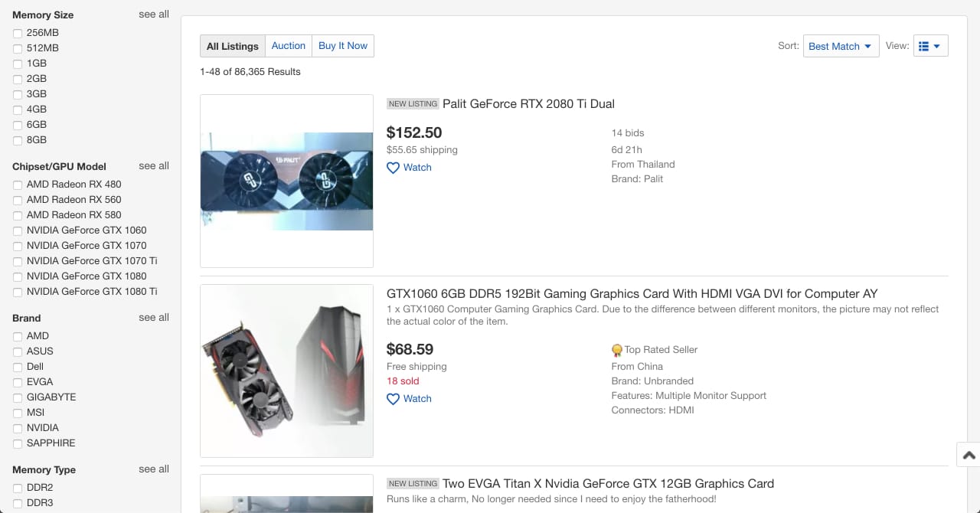Screen dimensions: 980x513
Task: Click the Free shipping text
Action: pyautogui.click(x=416, y=367)
